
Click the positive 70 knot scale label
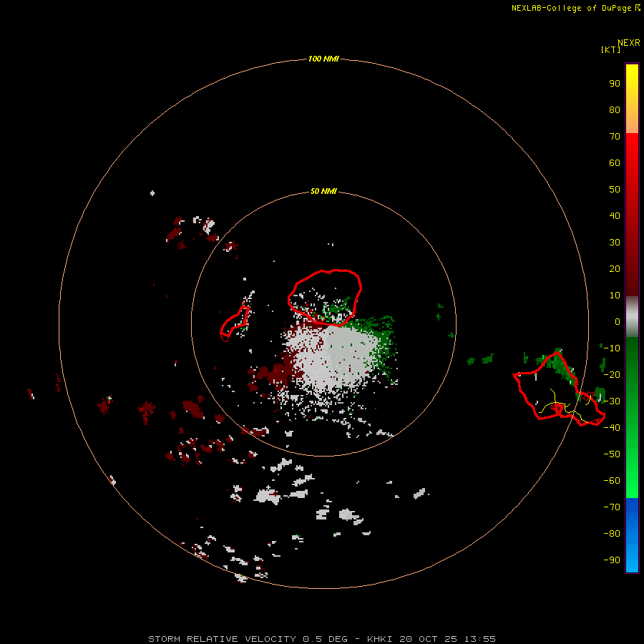615,137
